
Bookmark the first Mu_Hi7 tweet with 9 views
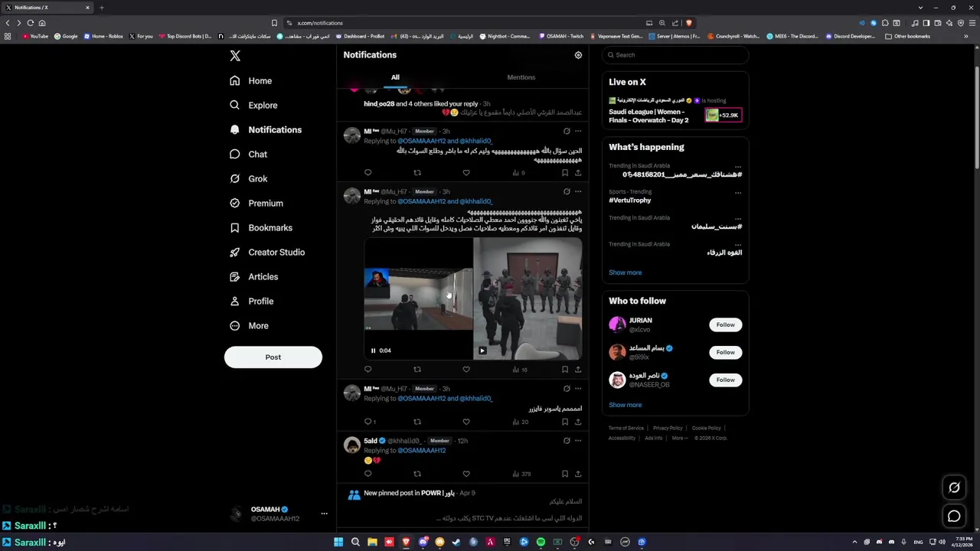click(x=565, y=173)
